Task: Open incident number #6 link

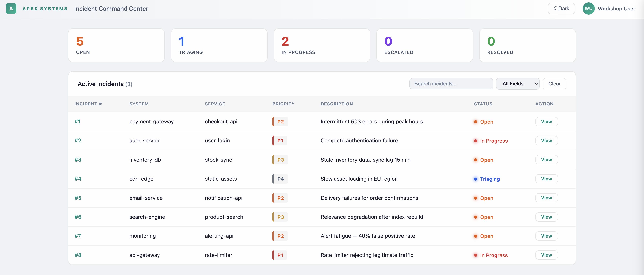Action: click(78, 217)
